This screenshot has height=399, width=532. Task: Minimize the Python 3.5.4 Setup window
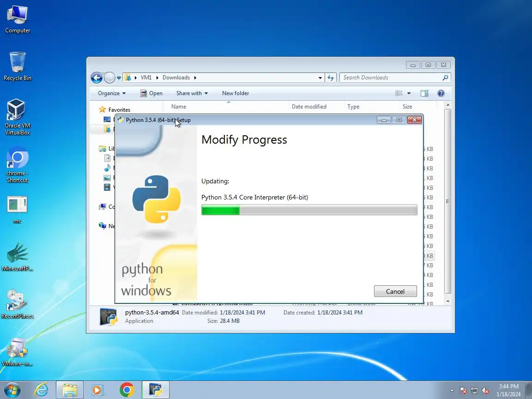click(x=384, y=120)
